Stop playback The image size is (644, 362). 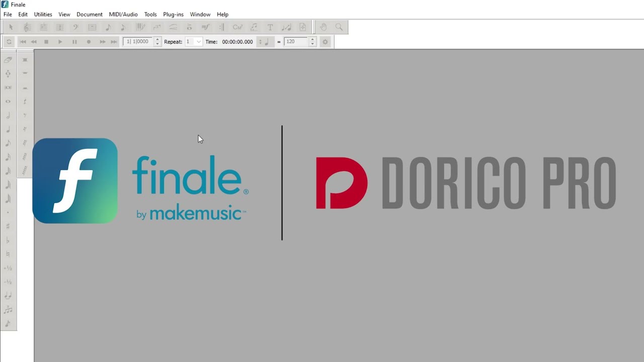[x=46, y=42]
